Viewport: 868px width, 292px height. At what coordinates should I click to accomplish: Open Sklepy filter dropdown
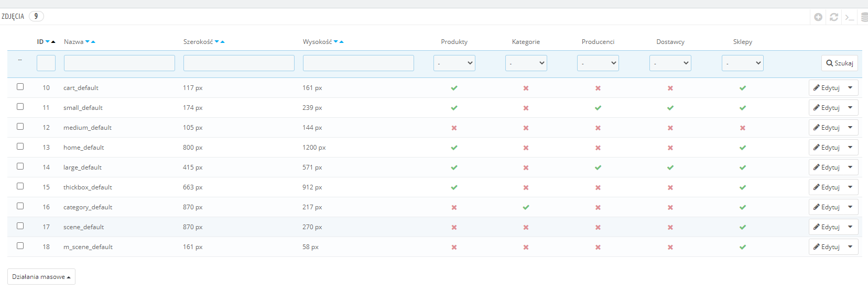point(742,63)
